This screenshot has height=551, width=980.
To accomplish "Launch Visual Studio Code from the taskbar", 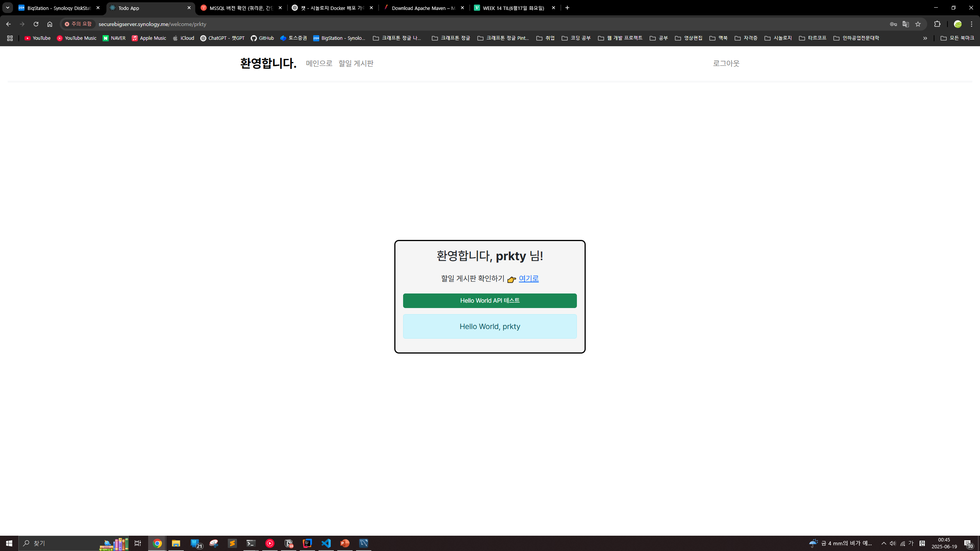I will (x=326, y=543).
